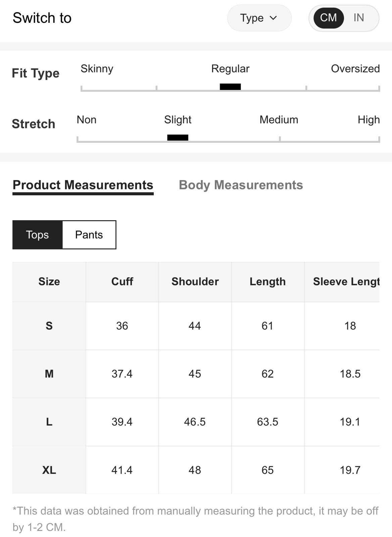Select the M size row label
Screen dimensions: 392x537
coord(49,374)
